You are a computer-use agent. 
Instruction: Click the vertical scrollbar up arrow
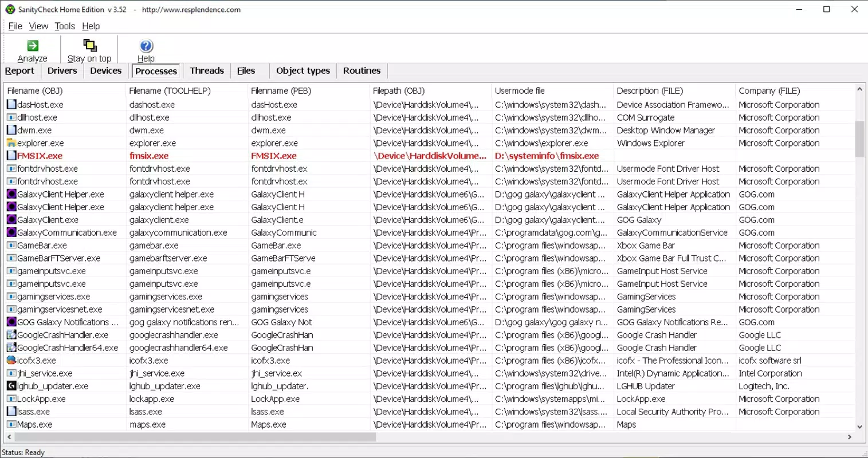(x=859, y=89)
